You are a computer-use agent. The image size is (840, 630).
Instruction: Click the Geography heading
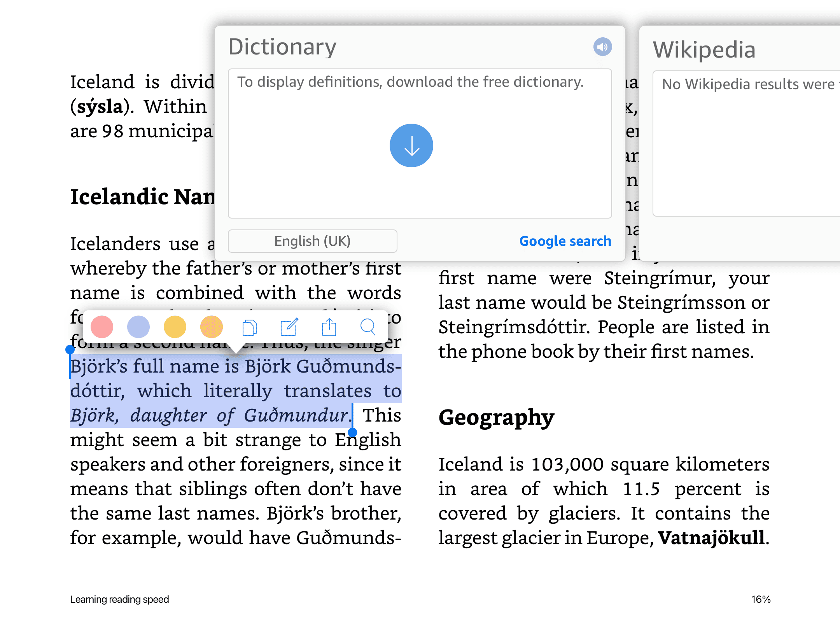(496, 417)
